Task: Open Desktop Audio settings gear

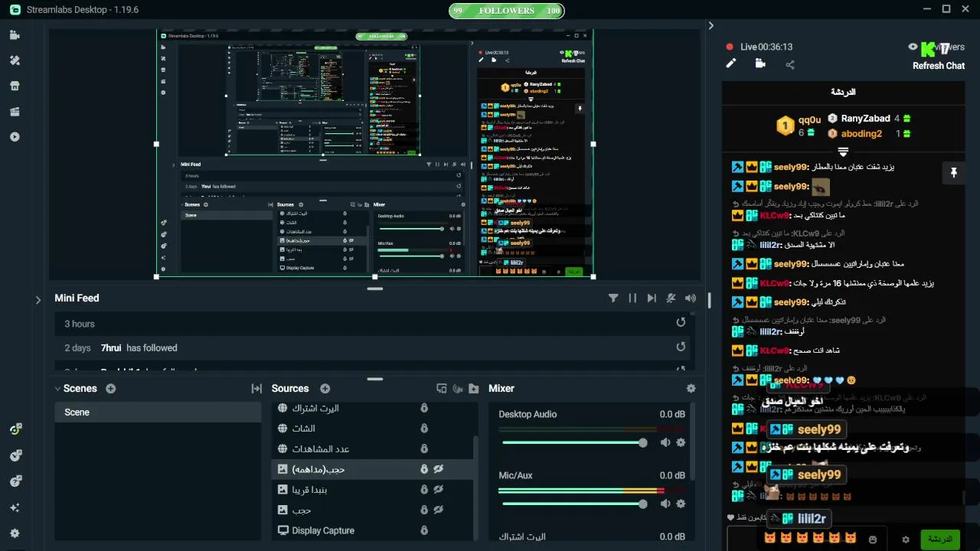Action: click(681, 442)
